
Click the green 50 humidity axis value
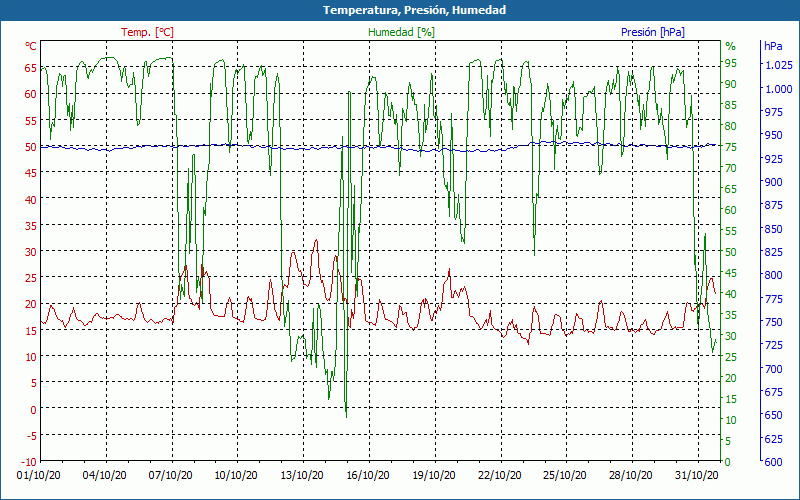coord(731,252)
